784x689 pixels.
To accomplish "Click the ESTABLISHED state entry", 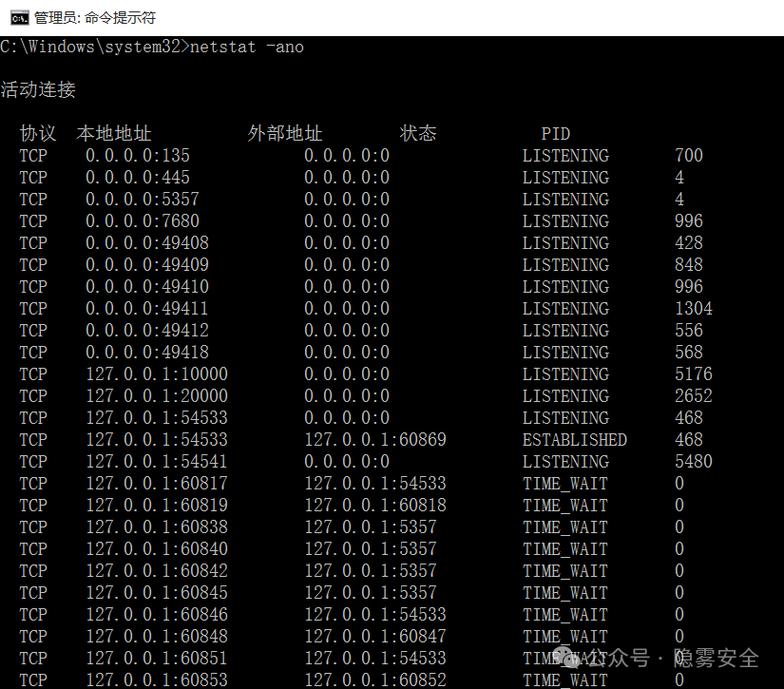I will click(x=575, y=439).
